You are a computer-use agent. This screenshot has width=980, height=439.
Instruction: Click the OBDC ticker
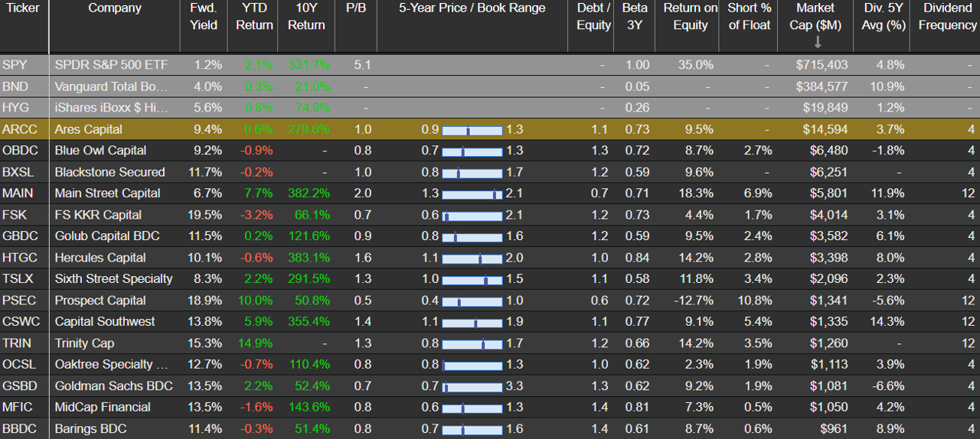pos(21,151)
